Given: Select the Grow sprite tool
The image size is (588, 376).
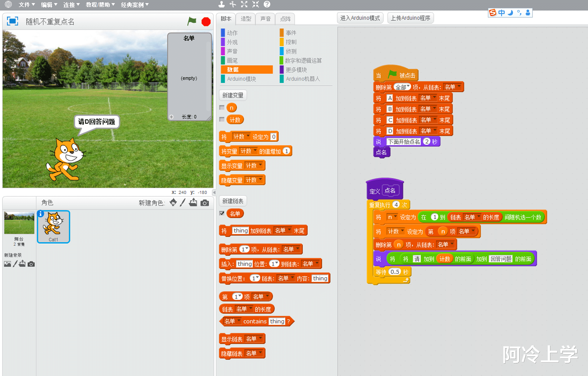Looking at the screenshot, I should 244,4.
